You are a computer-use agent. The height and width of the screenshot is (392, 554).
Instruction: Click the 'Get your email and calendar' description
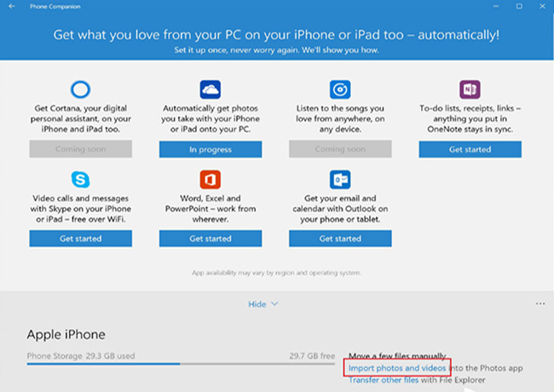coord(340,209)
